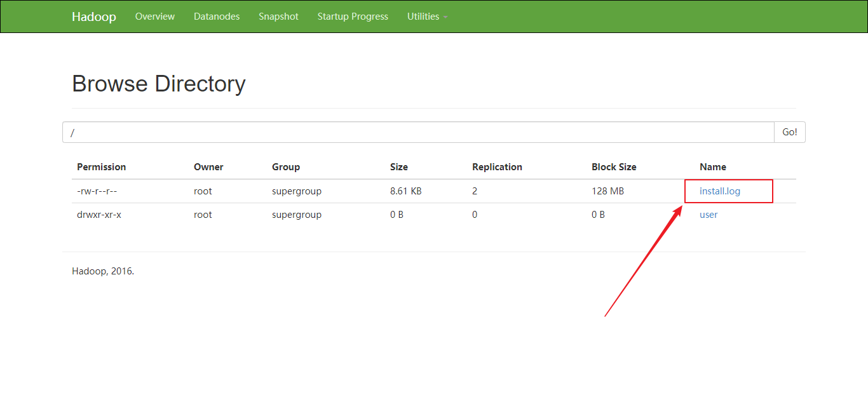The image size is (868, 397).
Task: Open the install.log file link
Action: click(x=720, y=191)
